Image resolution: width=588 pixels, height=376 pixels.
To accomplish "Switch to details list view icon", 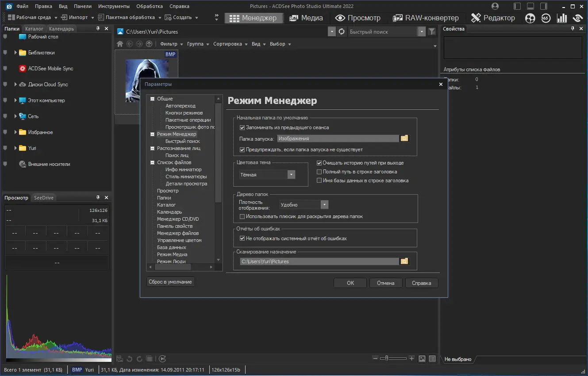I will point(432,358).
